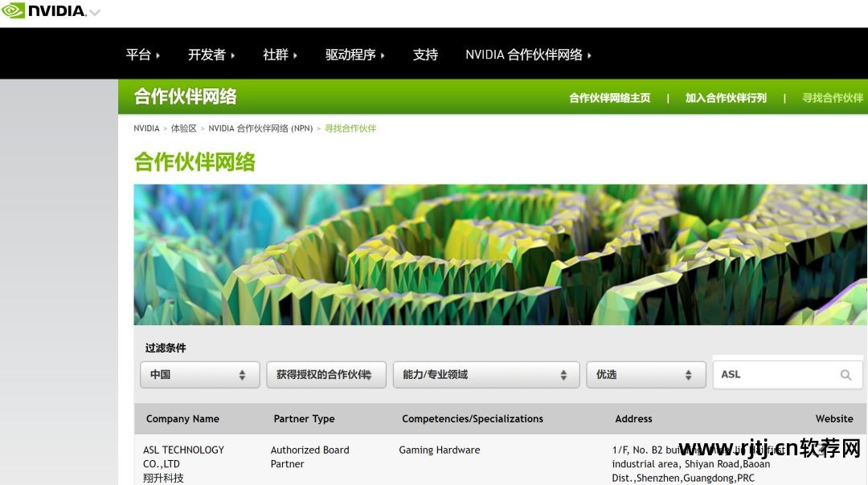Go to the 支持 page
The image size is (868, 485).
pyautogui.click(x=425, y=55)
